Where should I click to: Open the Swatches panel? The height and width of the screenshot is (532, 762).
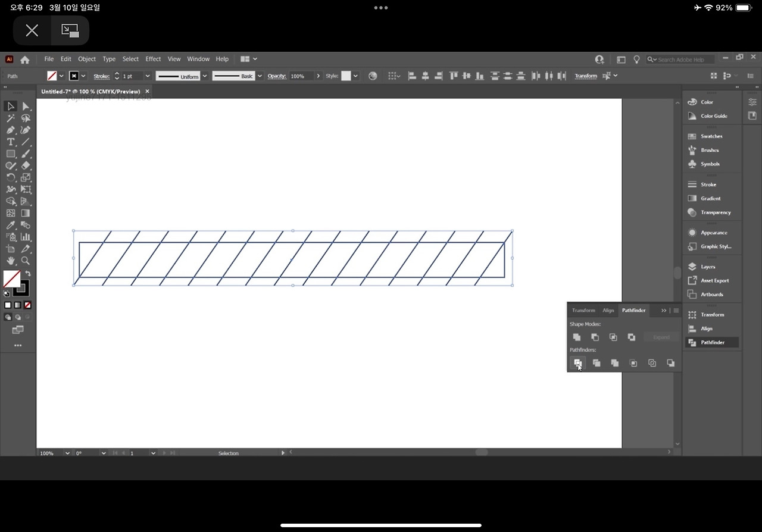(712, 136)
